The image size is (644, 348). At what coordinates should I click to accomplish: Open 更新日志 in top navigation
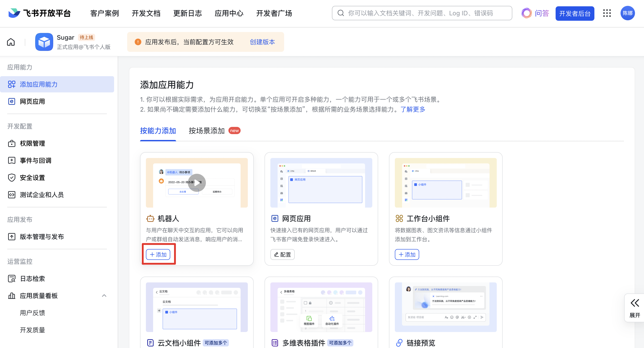188,13
